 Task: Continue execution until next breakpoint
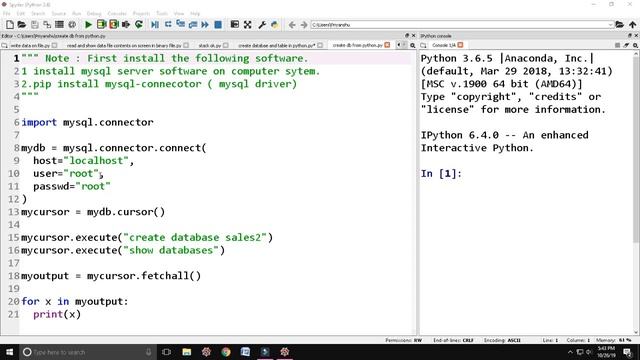click(x=205, y=25)
